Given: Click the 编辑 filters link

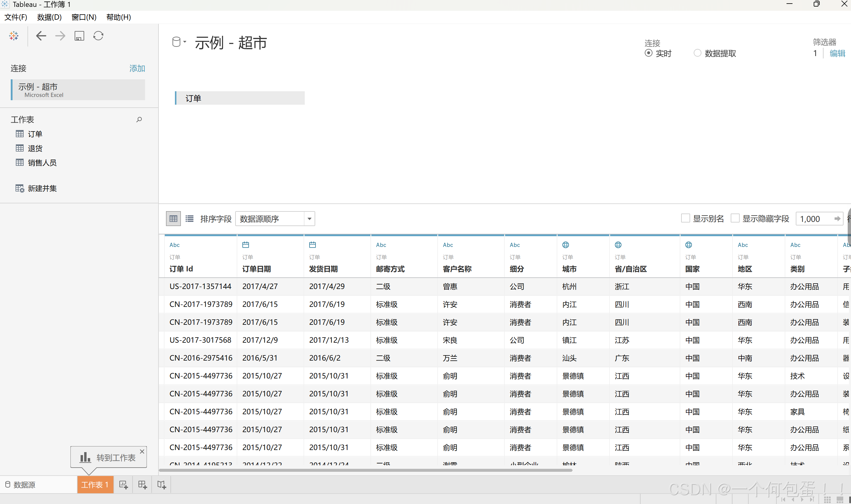Looking at the screenshot, I should pos(837,53).
